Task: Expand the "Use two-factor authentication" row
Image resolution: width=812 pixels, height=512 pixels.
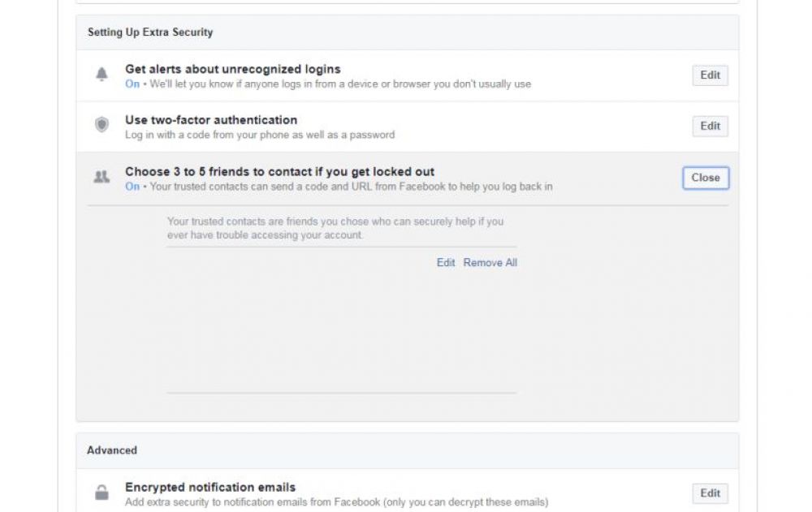Action: (x=211, y=120)
